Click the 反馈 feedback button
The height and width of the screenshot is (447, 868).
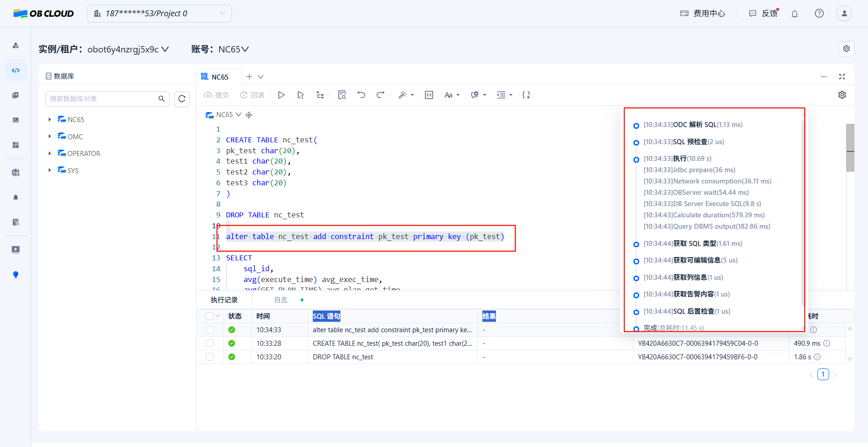coord(764,14)
